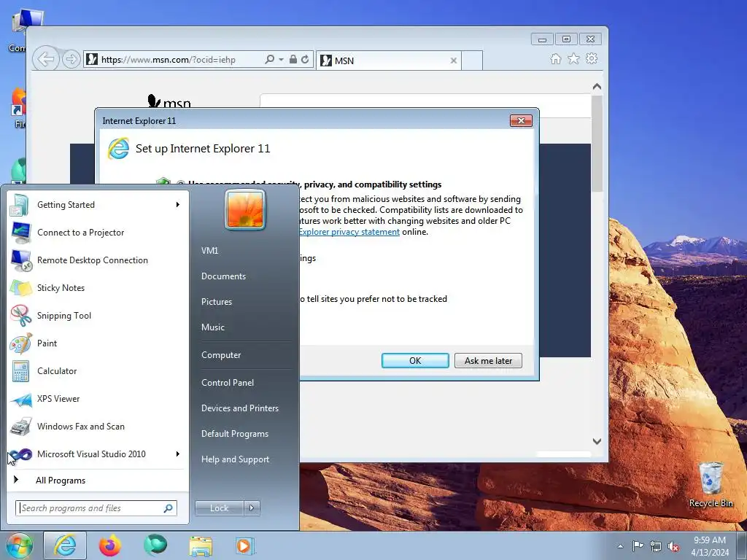Image resolution: width=747 pixels, height=560 pixels.
Task: Click the security lock icon in address bar
Action: pos(293,60)
